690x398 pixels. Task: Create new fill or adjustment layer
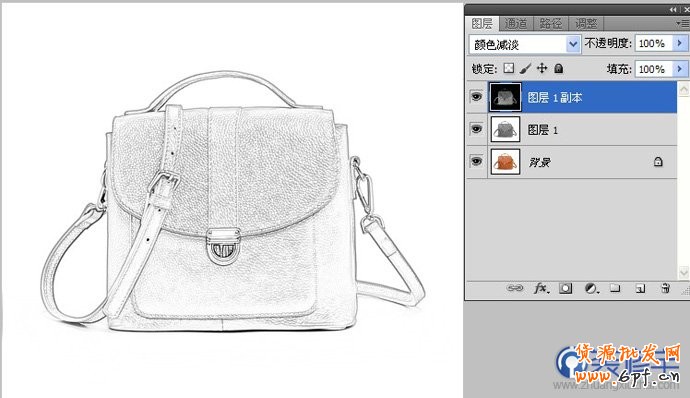(591, 288)
